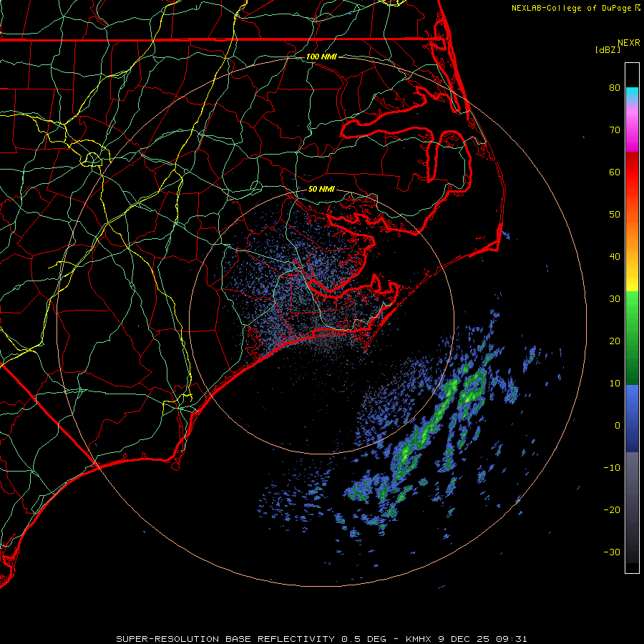Click the 100 NMI range ring label

click(321, 57)
